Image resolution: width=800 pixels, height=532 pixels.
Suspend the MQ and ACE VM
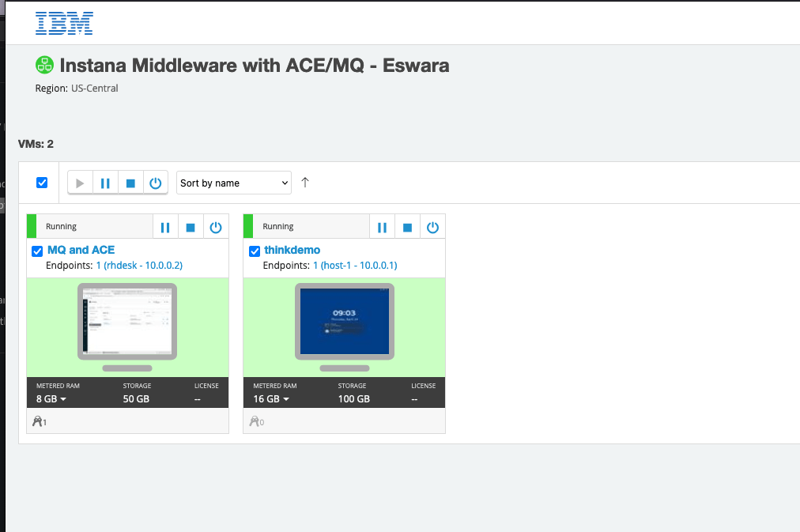click(x=165, y=227)
